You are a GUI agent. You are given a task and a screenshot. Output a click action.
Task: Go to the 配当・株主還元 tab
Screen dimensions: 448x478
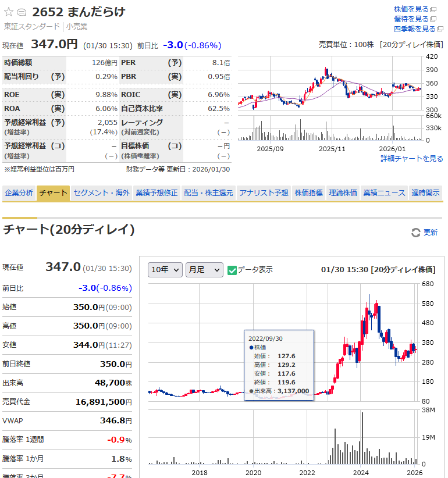click(208, 193)
